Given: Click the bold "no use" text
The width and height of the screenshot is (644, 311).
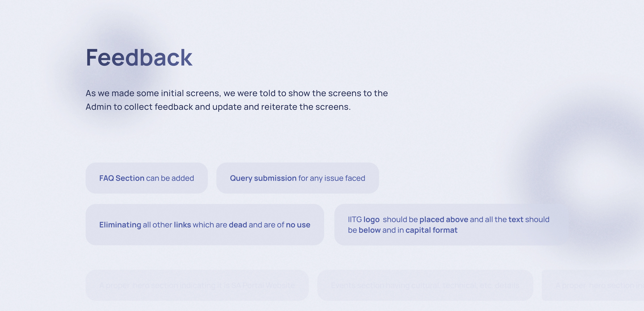Looking at the screenshot, I should click(298, 225).
